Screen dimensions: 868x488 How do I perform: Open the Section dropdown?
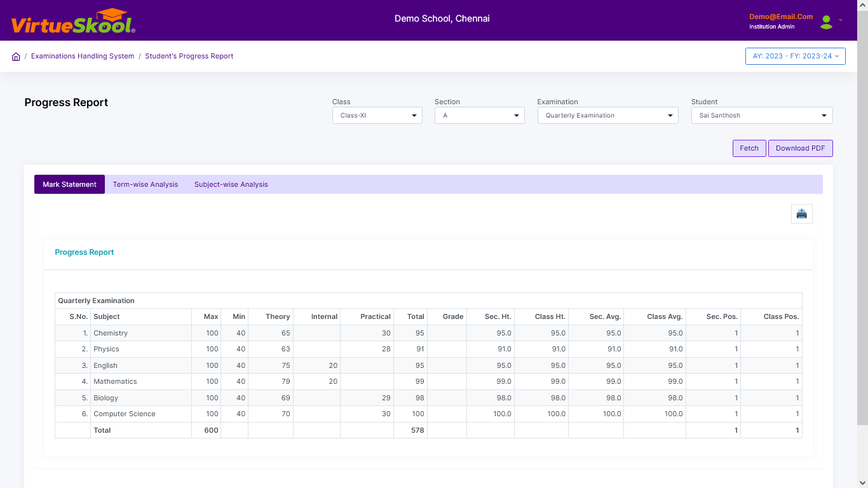tap(480, 115)
